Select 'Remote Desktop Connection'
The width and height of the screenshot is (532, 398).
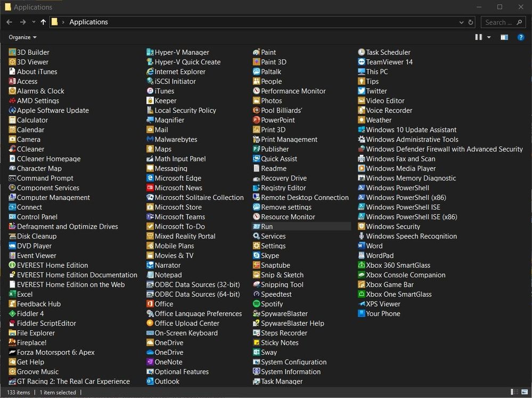click(300, 198)
